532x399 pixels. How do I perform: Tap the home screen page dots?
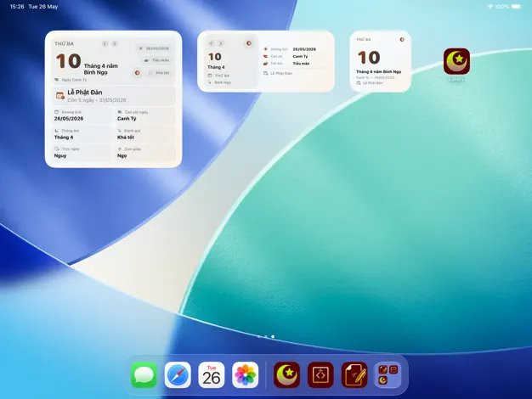click(x=266, y=337)
